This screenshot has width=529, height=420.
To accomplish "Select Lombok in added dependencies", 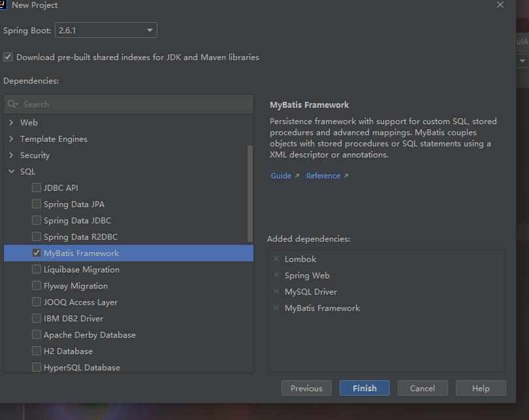I will coord(300,259).
